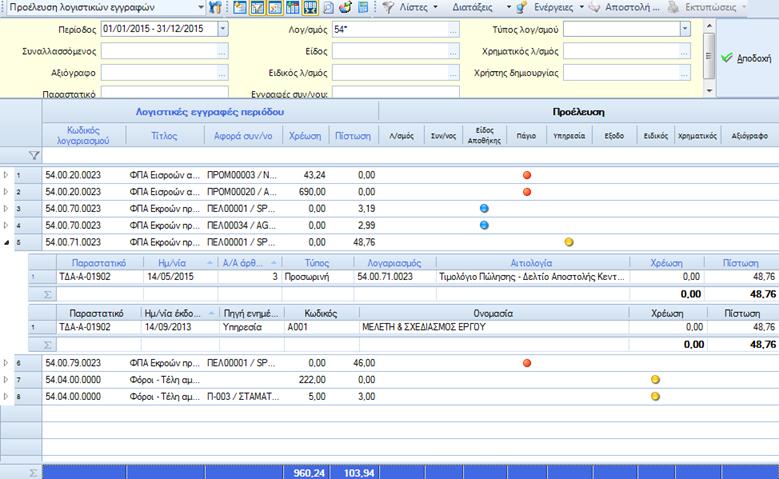The width and height of the screenshot is (779, 479).
Task: Click the Αποδοχή accept button
Action: tap(746, 58)
